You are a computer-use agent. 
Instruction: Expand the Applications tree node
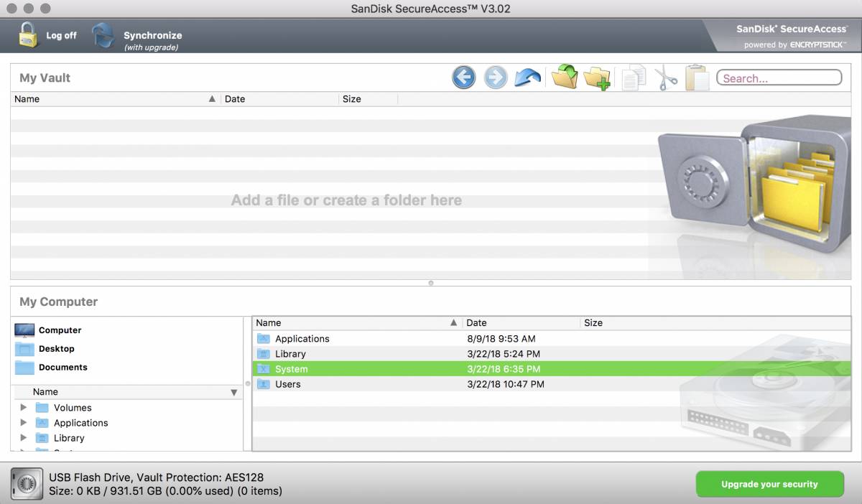pyautogui.click(x=24, y=423)
